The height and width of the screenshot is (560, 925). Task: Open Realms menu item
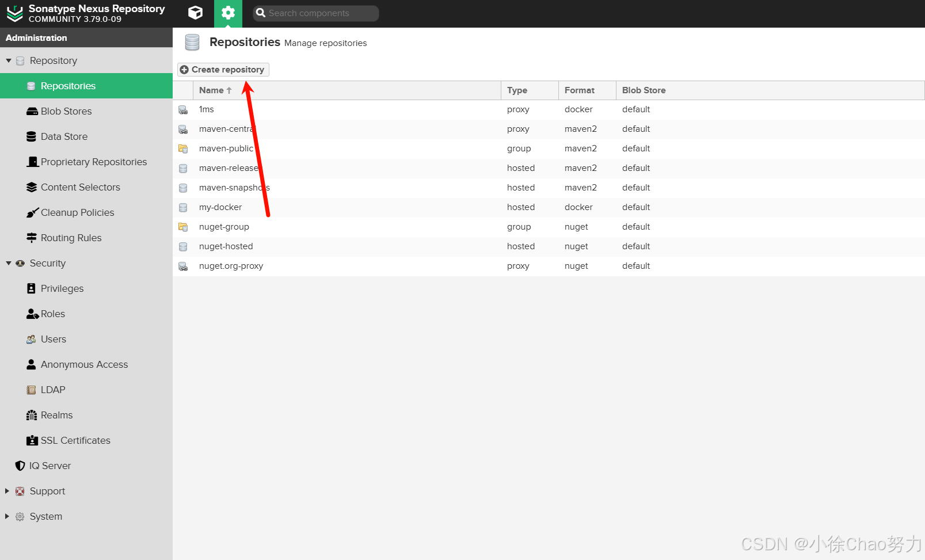point(86,415)
